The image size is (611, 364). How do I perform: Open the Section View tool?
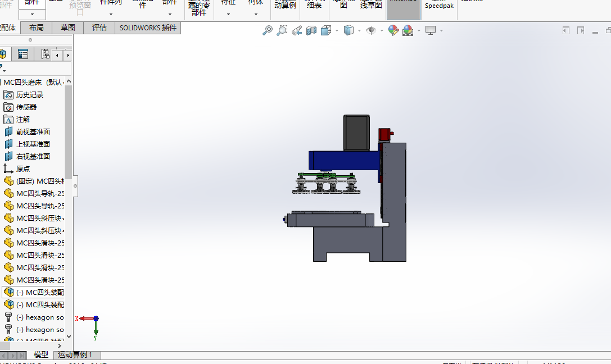pyautogui.click(x=311, y=30)
